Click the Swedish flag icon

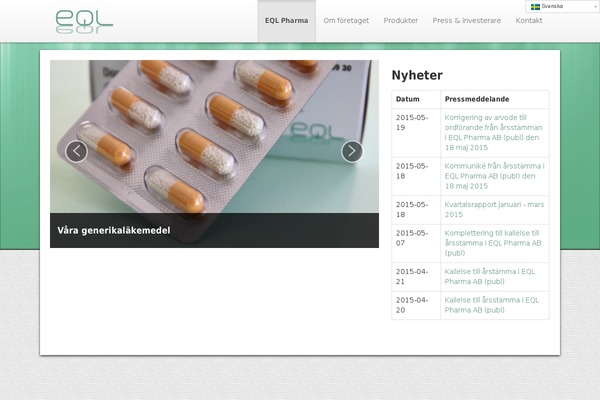click(535, 7)
